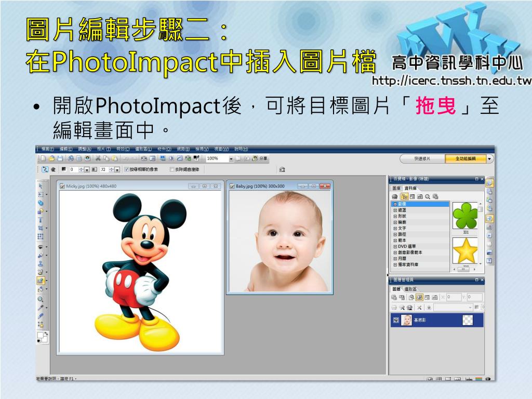Select the yellow star thumbnail
Viewport: 532px width, 399px height.
pos(465,250)
